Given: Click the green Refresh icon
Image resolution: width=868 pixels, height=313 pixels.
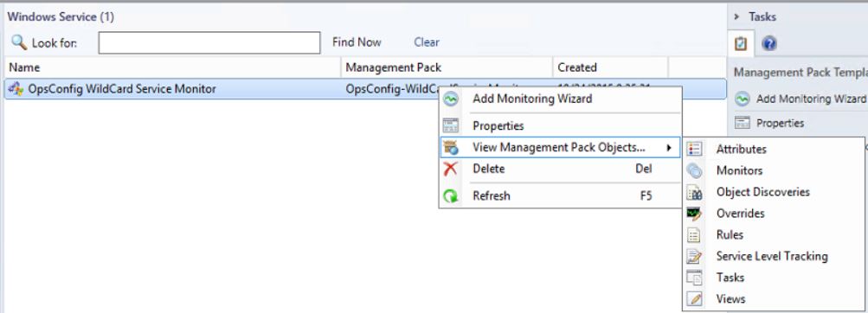Looking at the screenshot, I should tap(451, 195).
